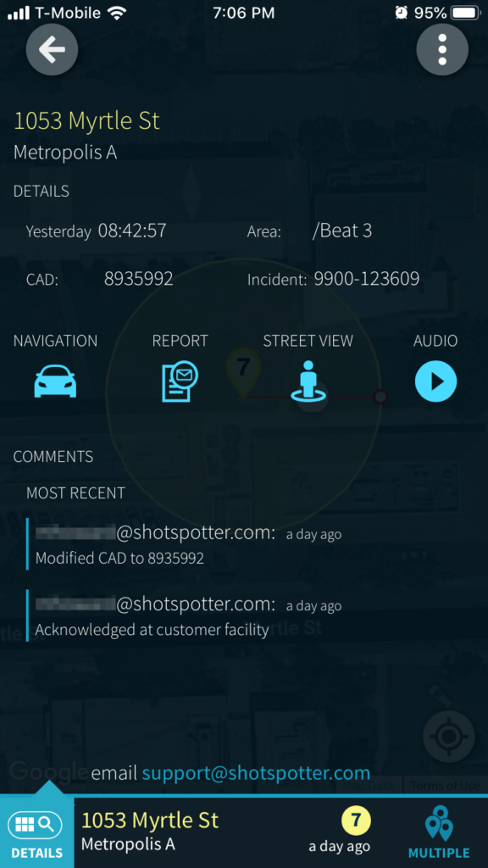Open Street View person icon
Screen dimensions: 488x868
(308, 381)
